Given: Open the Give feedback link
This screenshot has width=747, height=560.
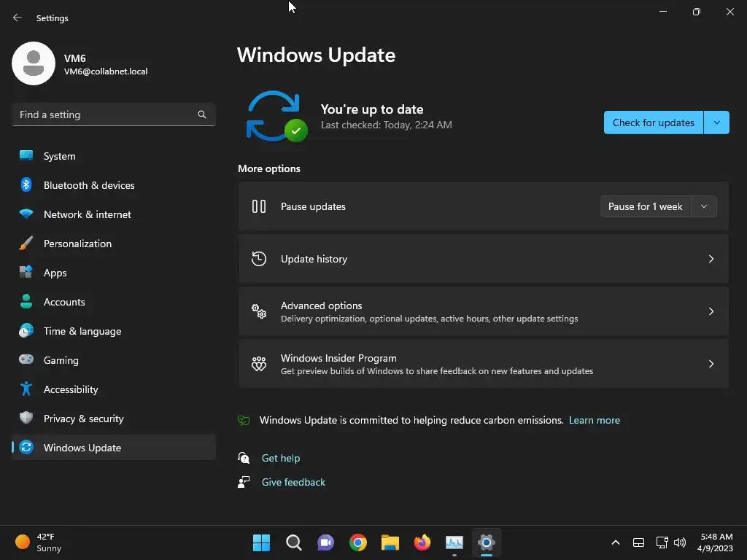Looking at the screenshot, I should coord(293,482).
